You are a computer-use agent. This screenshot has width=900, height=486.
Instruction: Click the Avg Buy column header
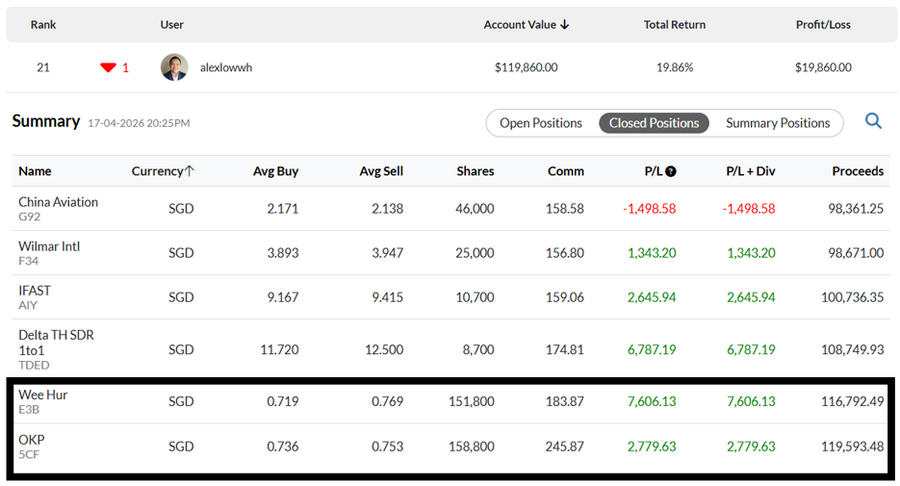(x=277, y=171)
